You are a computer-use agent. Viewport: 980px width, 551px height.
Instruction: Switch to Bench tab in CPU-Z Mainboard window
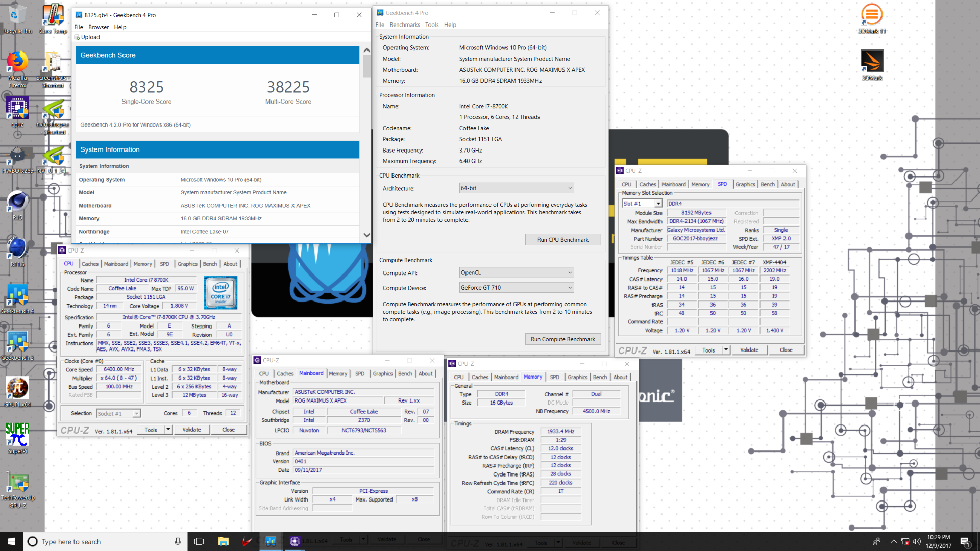405,374
